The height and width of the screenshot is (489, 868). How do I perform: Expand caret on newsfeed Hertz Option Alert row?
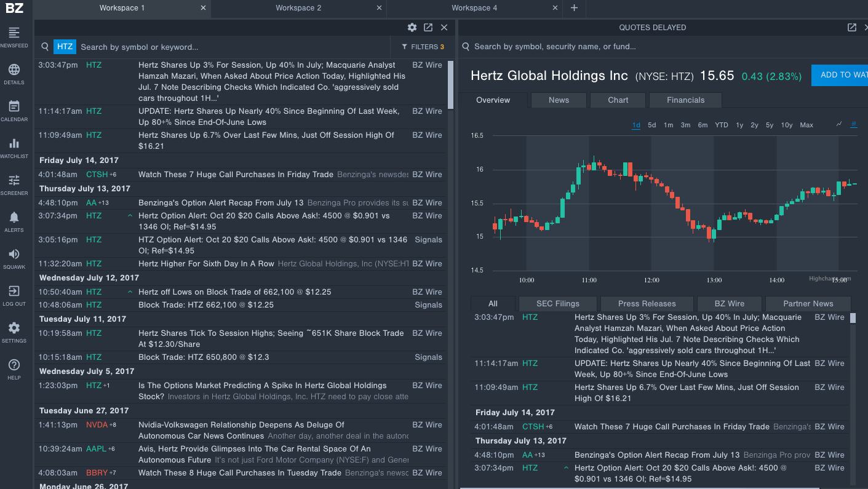point(130,216)
